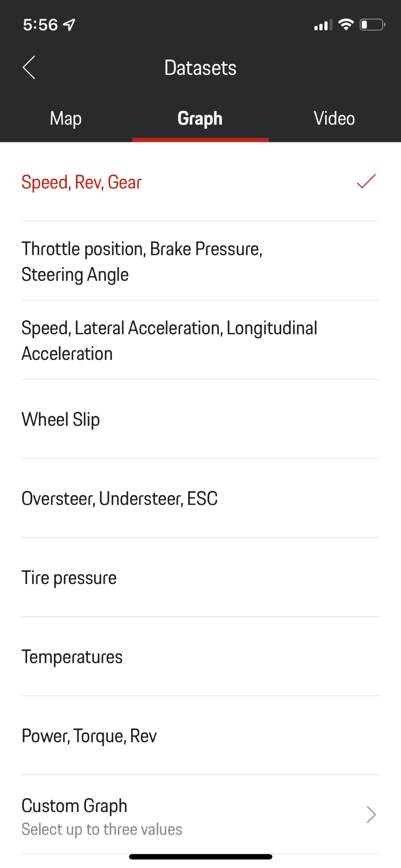
Task: Tap the location arrow in status bar
Action: (69, 25)
